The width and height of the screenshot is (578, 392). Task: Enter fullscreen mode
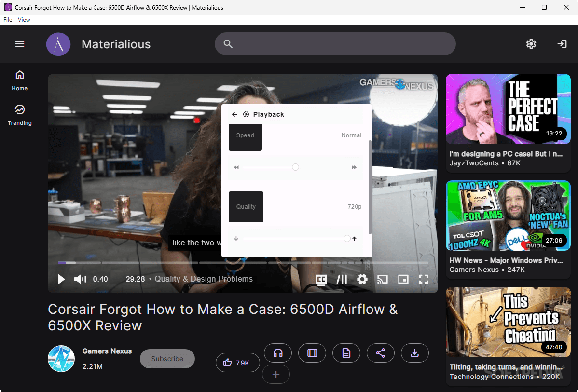424,279
